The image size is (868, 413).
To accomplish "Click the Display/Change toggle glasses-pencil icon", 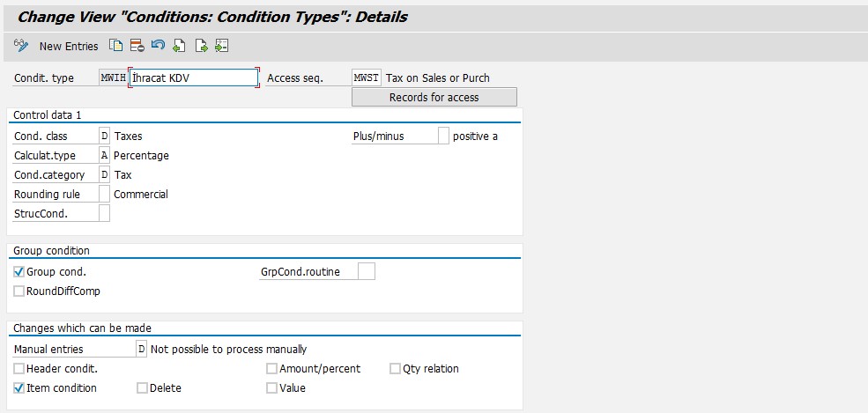I will click(22, 46).
